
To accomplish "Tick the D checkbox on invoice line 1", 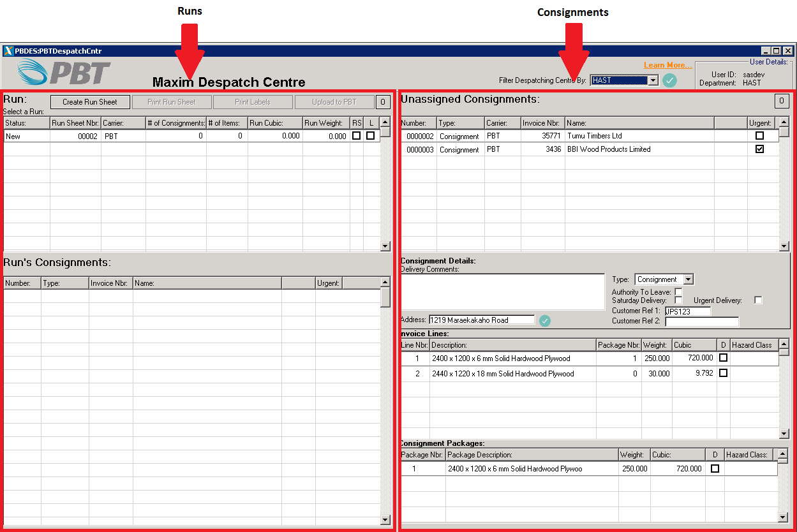I will [x=723, y=358].
